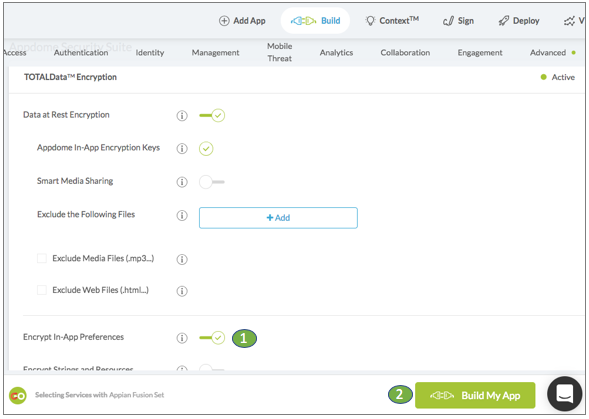
Task: Open info for Exclude the Following Files
Action: (x=182, y=216)
